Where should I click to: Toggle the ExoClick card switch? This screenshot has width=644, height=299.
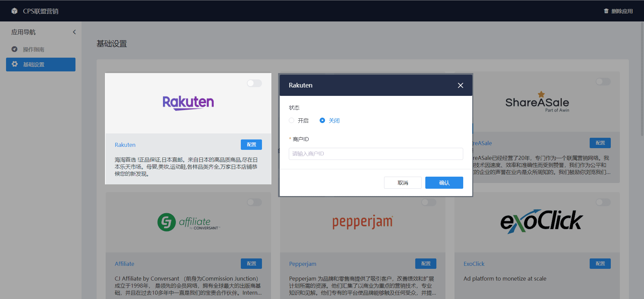coord(603,202)
